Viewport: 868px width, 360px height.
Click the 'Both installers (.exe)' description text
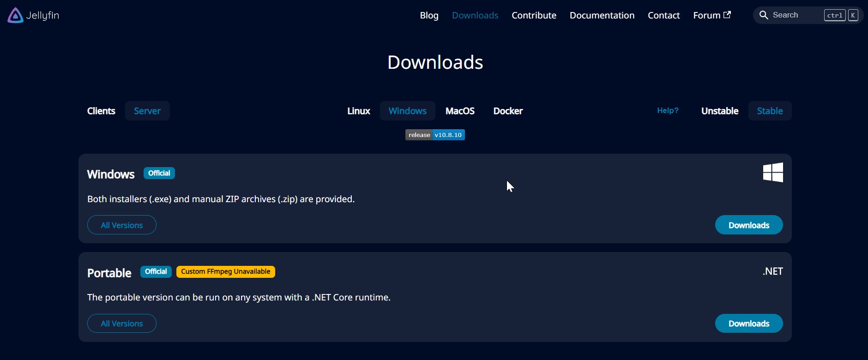tap(221, 199)
